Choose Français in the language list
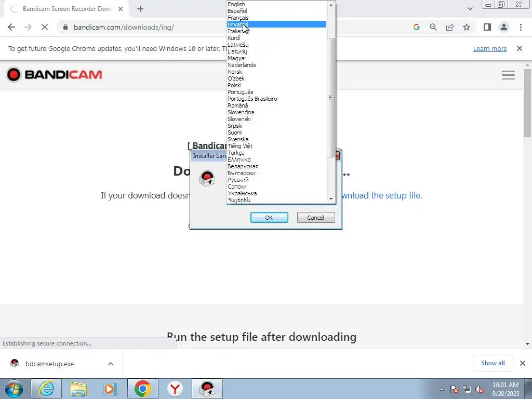Image resolution: width=532 pixels, height=399 pixels. click(x=276, y=18)
